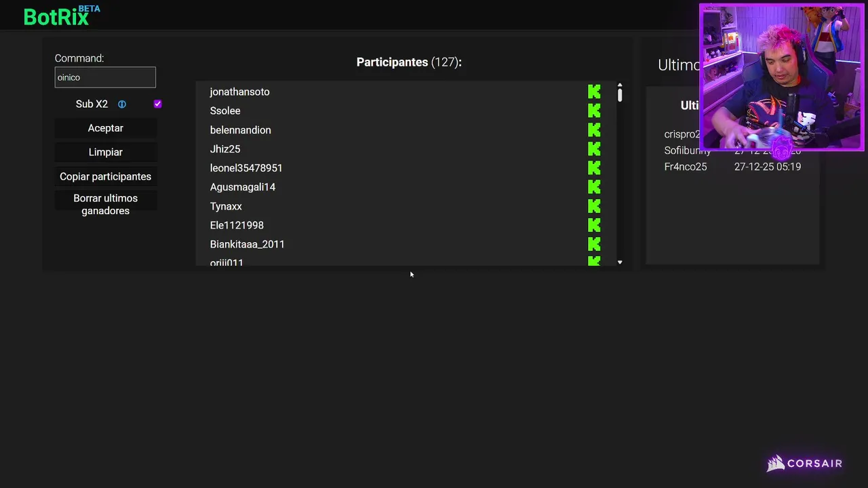Click the Kick icon next to jonathansoto
Screen dimensions: 868x488
(x=594, y=91)
